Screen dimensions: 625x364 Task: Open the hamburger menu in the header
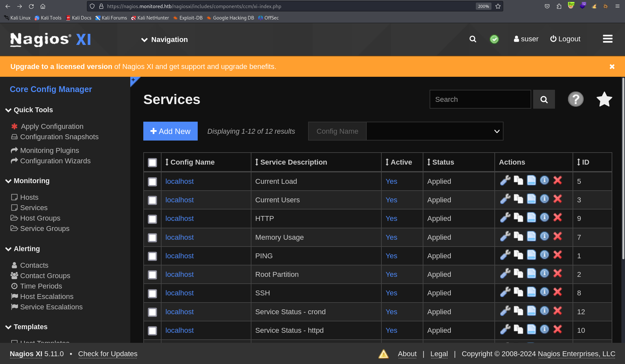[607, 39]
